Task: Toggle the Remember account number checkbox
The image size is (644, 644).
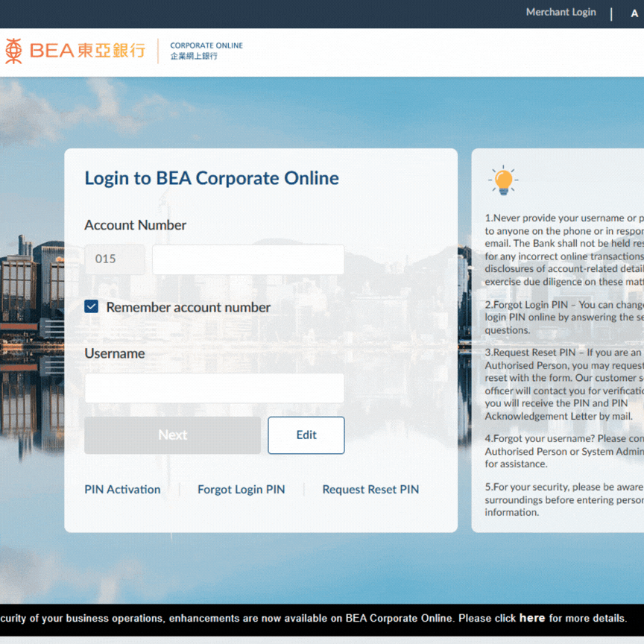Action: 91,306
